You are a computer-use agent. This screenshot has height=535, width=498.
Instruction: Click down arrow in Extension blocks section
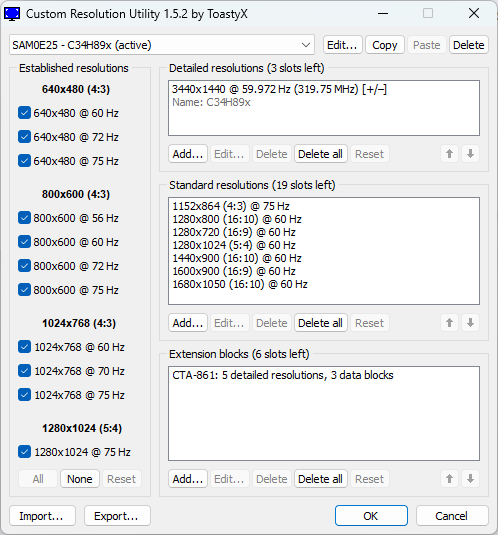coord(470,479)
